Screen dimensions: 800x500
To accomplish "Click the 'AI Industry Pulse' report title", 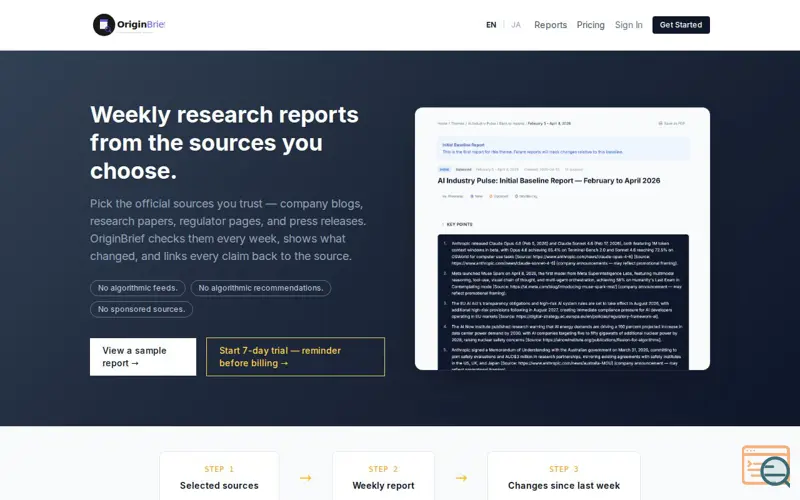I will tap(548, 181).
